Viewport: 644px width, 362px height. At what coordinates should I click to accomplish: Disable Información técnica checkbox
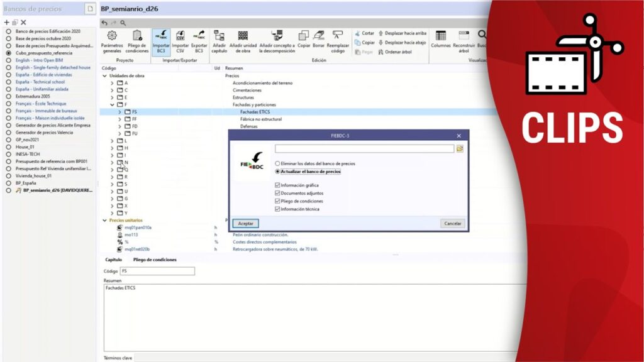277,209
